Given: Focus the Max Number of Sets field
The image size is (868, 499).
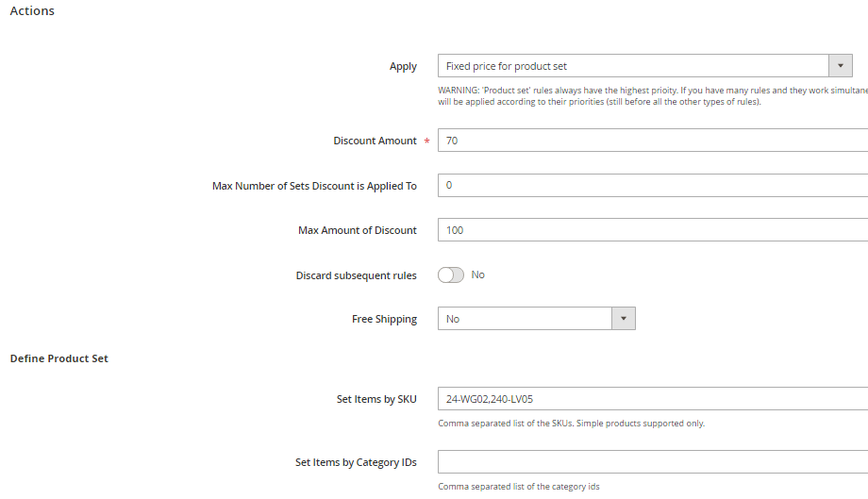Looking at the screenshot, I should [651, 186].
